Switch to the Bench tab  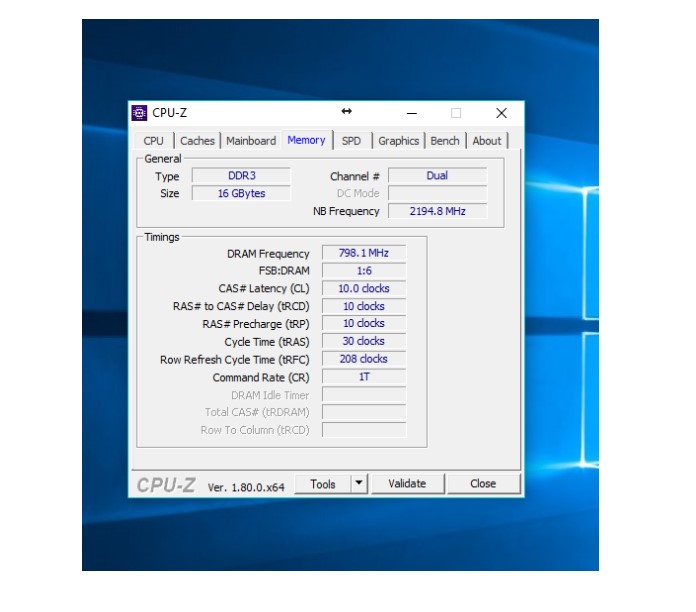445,141
